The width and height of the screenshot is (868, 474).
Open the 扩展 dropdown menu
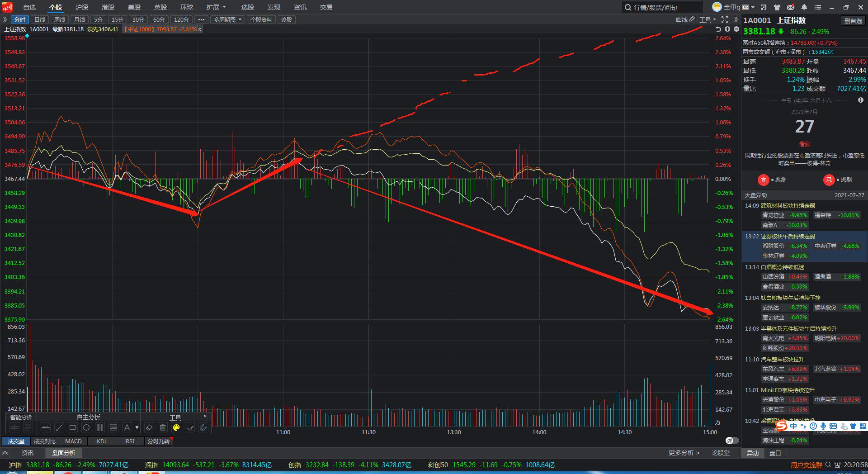pyautogui.click(x=216, y=7)
